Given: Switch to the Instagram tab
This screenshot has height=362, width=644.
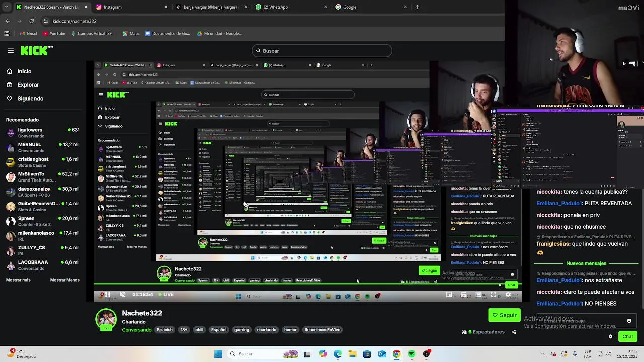Looking at the screenshot, I should click(x=131, y=7).
